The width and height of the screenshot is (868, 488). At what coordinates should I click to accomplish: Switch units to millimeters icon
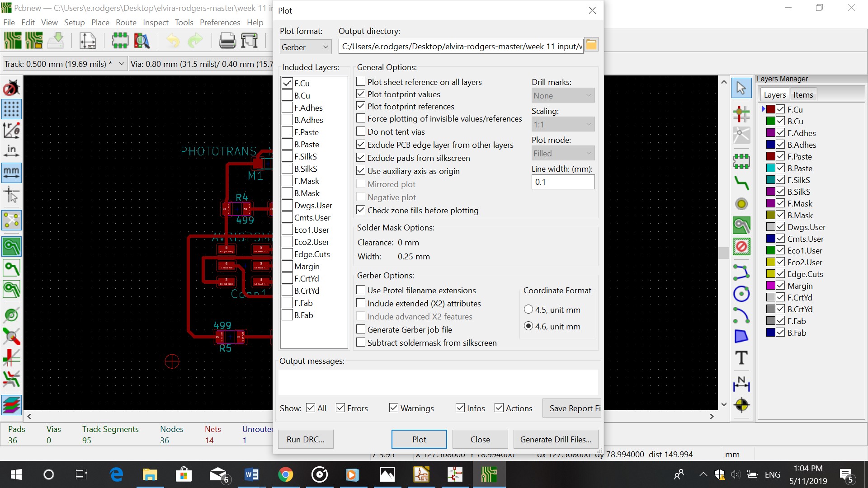11,173
